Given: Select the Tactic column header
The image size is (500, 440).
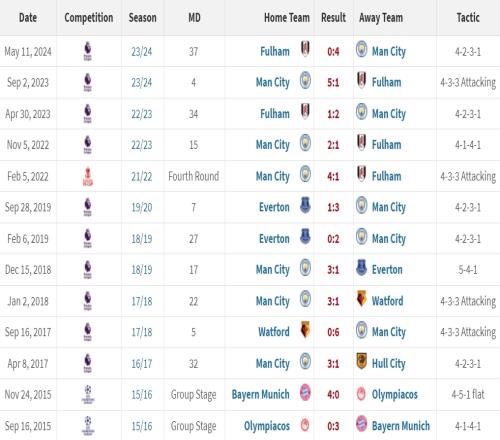Looking at the screenshot, I should [x=468, y=18].
